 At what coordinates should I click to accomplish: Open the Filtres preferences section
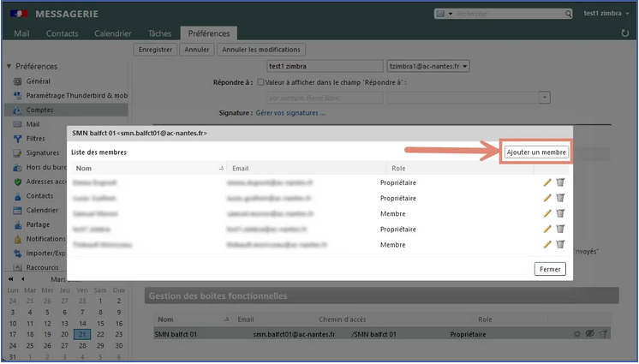coord(35,138)
